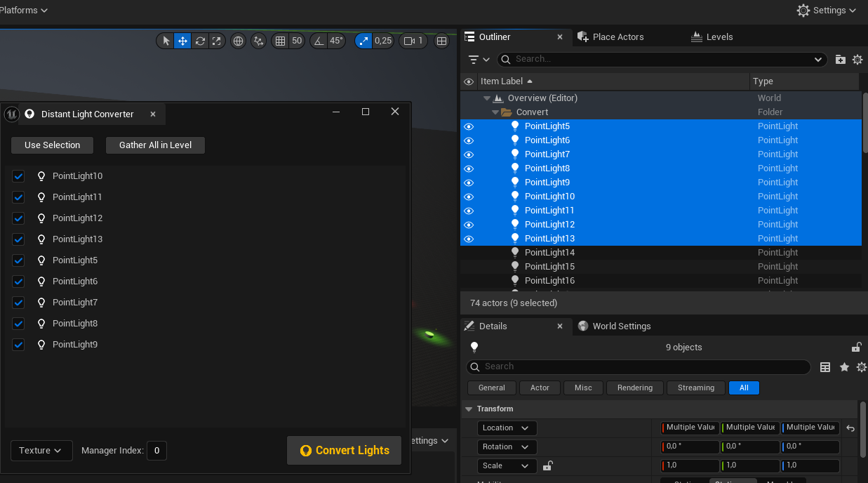Uncheck the PointLight12 checkbox
868x483 pixels.
click(x=18, y=218)
